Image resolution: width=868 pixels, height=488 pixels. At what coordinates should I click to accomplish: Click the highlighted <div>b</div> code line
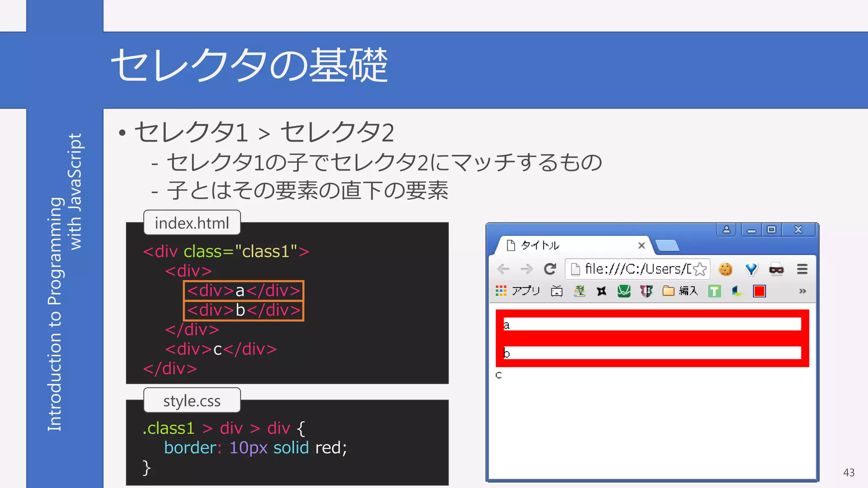pos(244,311)
